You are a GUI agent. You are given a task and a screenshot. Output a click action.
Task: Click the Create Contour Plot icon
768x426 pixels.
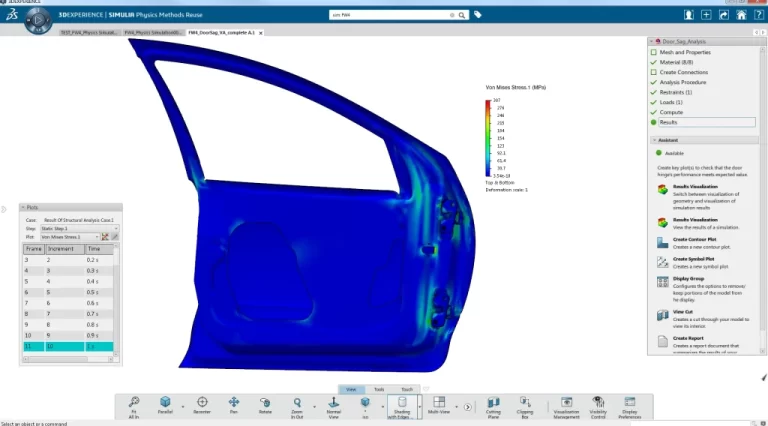coord(662,242)
